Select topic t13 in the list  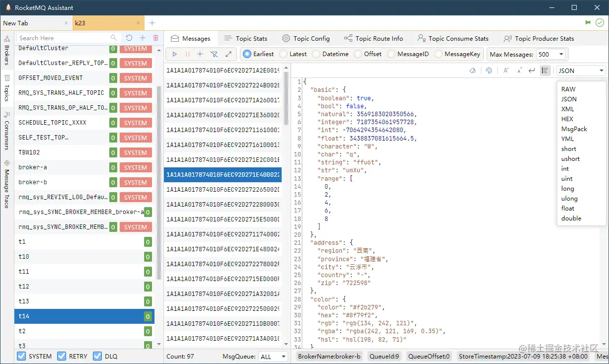84,301
